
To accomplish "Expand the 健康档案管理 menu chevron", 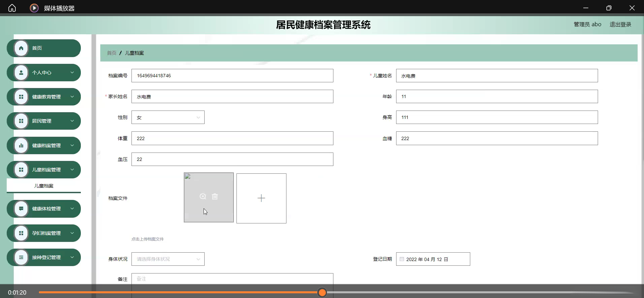I will [72, 145].
